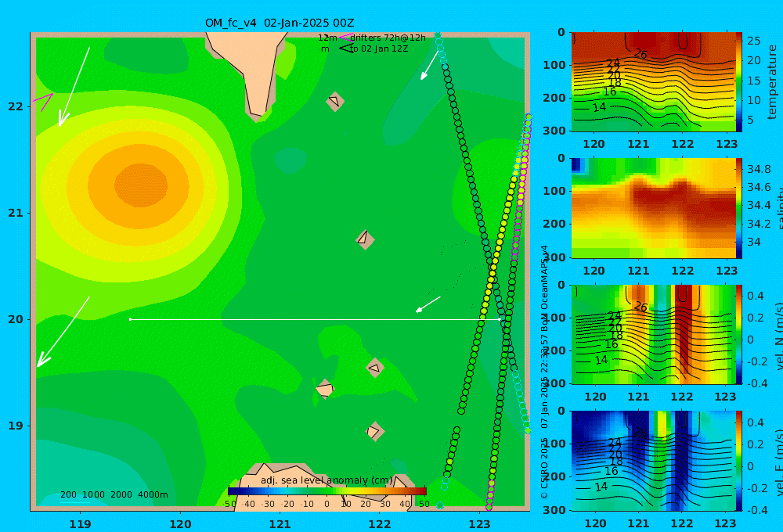Select the 'to 02 Jan 12Z' legend text

[379, 49]
